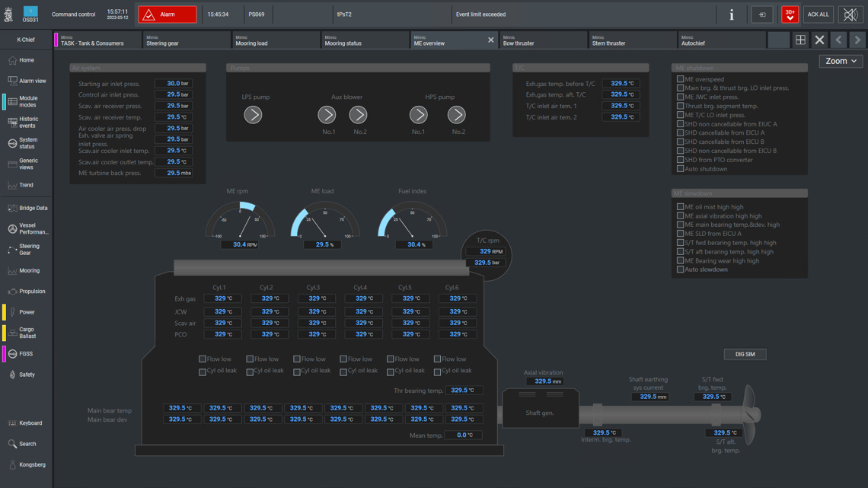The image size is (868, 488).
Task: Click the ME rpm gauge
Action: [x=241, y=221]
